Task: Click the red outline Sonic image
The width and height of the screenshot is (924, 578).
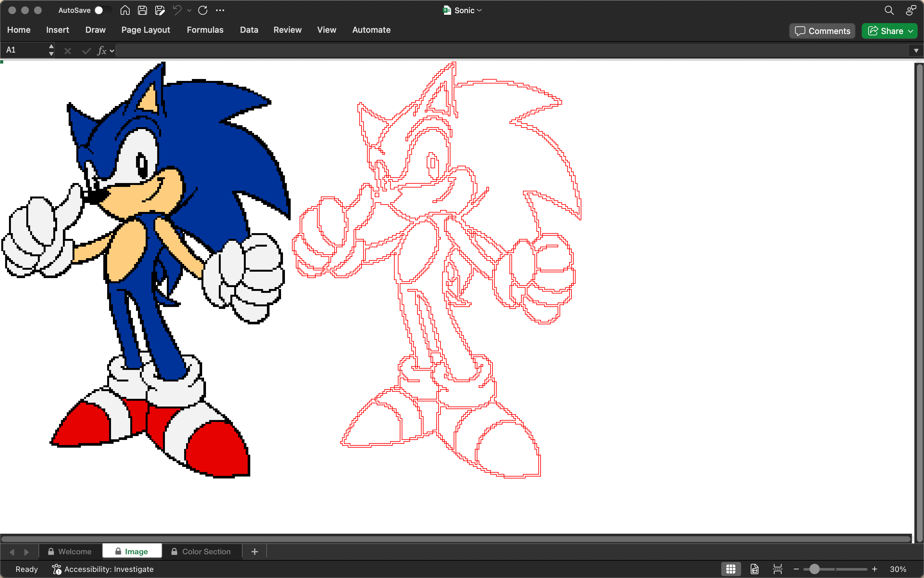Action: click(437, 270)
